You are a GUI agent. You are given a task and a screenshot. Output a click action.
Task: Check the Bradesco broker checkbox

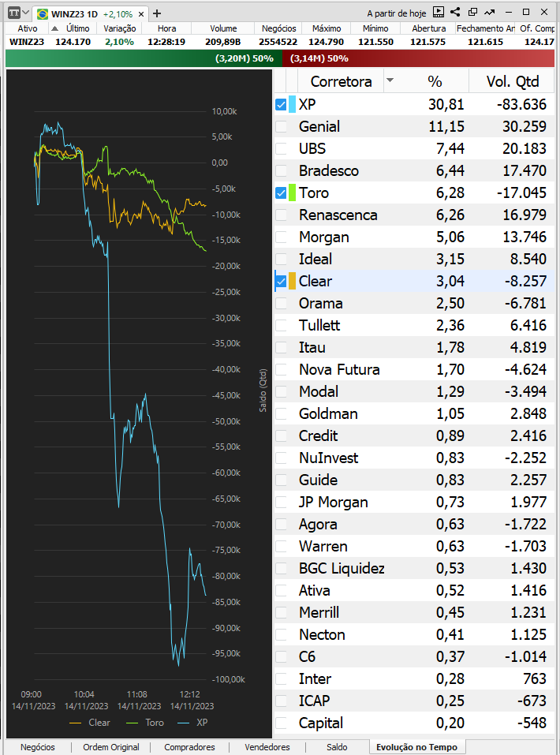click(281, 171)
